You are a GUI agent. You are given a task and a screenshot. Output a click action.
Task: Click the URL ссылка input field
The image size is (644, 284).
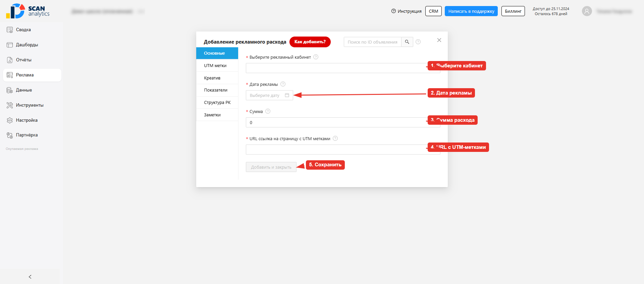[x=343, y=150]
